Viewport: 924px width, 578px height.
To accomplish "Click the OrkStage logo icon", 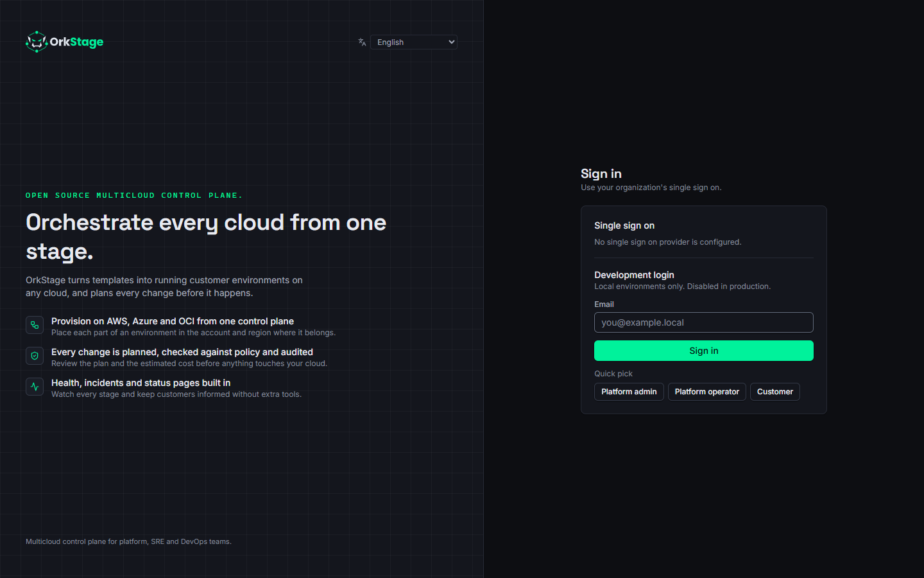I will click(37, 42).
